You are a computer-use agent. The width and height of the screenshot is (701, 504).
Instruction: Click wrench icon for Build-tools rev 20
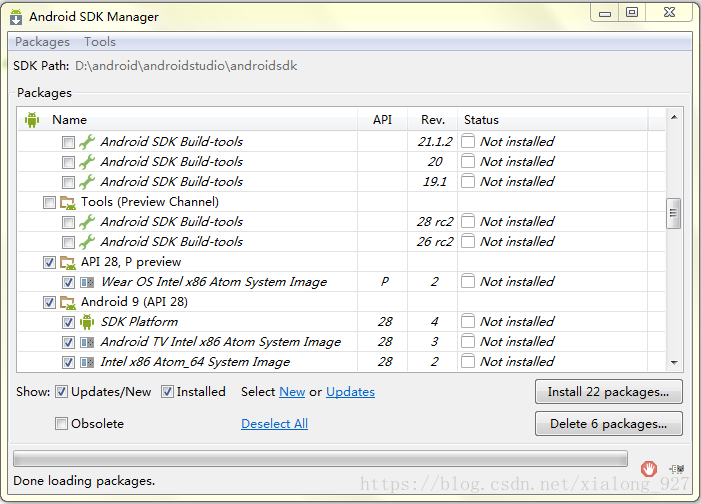click(x=87, y=162)
